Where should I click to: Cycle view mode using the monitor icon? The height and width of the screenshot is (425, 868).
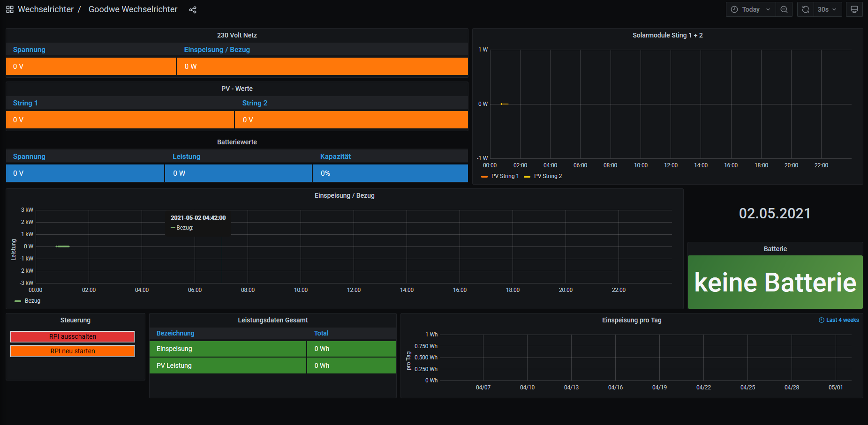click(x=854, y=9)
